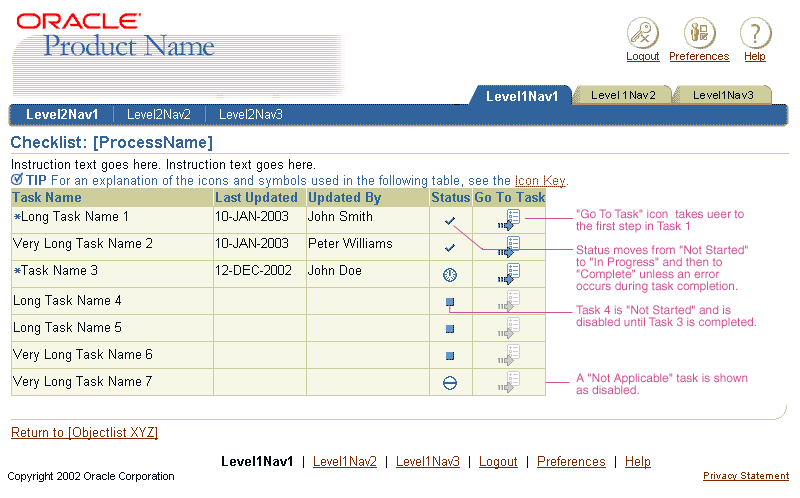Viewport: 800px width, 498px height.
Task: Click the Task Name column header
Action: click(x=112, y=197)
